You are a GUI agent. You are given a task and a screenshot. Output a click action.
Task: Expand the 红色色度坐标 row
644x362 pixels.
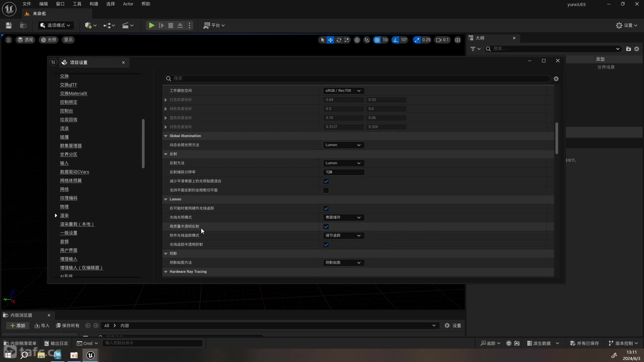point(166,100)
